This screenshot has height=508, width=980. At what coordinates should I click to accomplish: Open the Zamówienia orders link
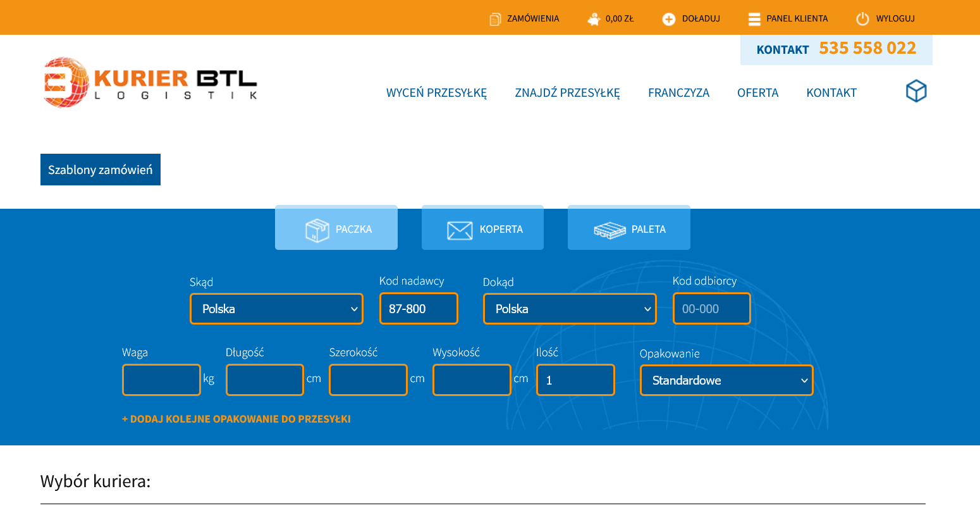533,19
